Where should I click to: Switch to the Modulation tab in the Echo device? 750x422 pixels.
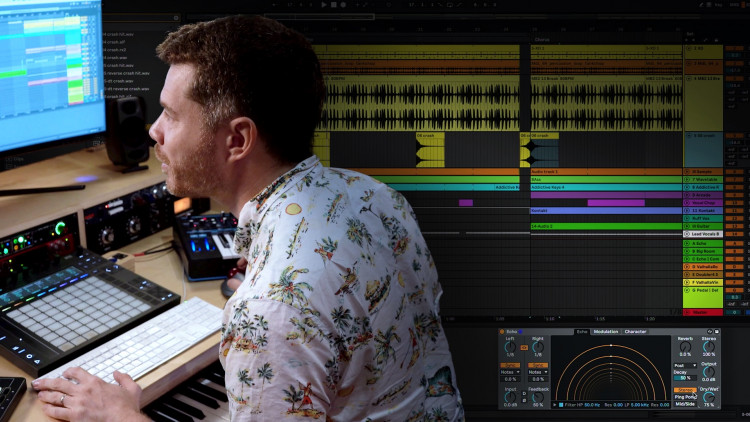click(x=606, y=332)
